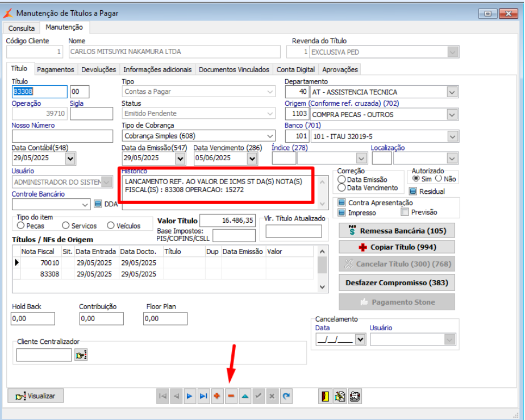Select Correção Data Vencimento radio
Viewport: 525px width, 420px height.
coord(341,188)
